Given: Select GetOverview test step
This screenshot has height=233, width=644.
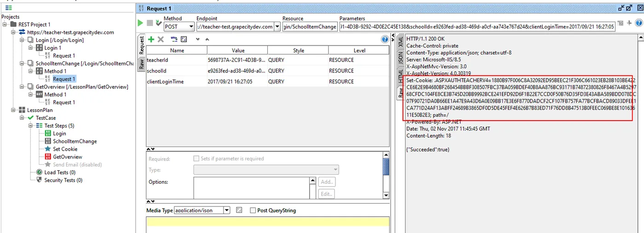Looking at the screenshot, I should point(67,157).
